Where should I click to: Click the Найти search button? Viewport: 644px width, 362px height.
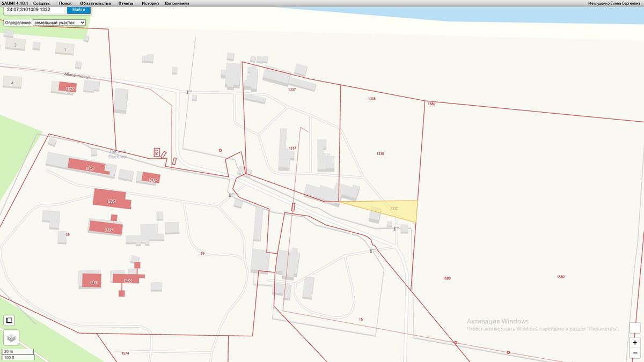pyautogui.click(x=79, y=10)
